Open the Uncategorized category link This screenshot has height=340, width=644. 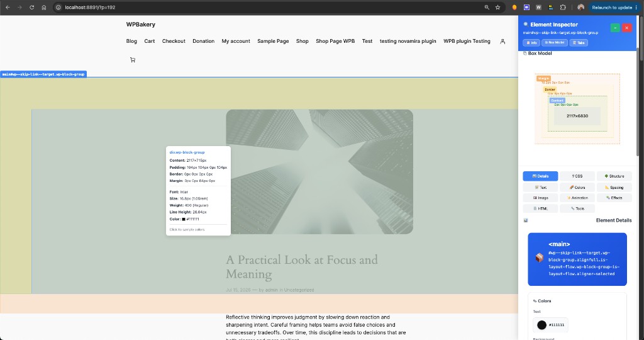(x=299, y=290)
